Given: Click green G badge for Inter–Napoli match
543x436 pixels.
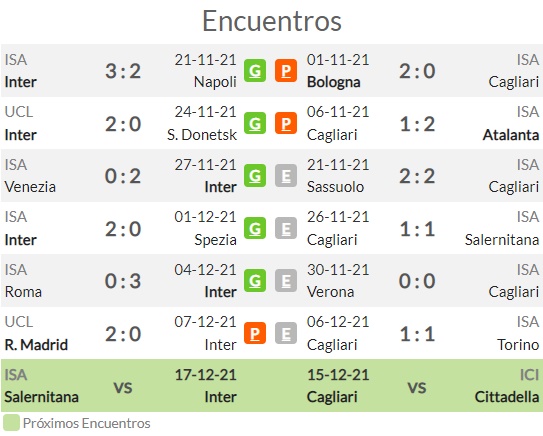Looking at the screenshot, I should pos(255,71).
